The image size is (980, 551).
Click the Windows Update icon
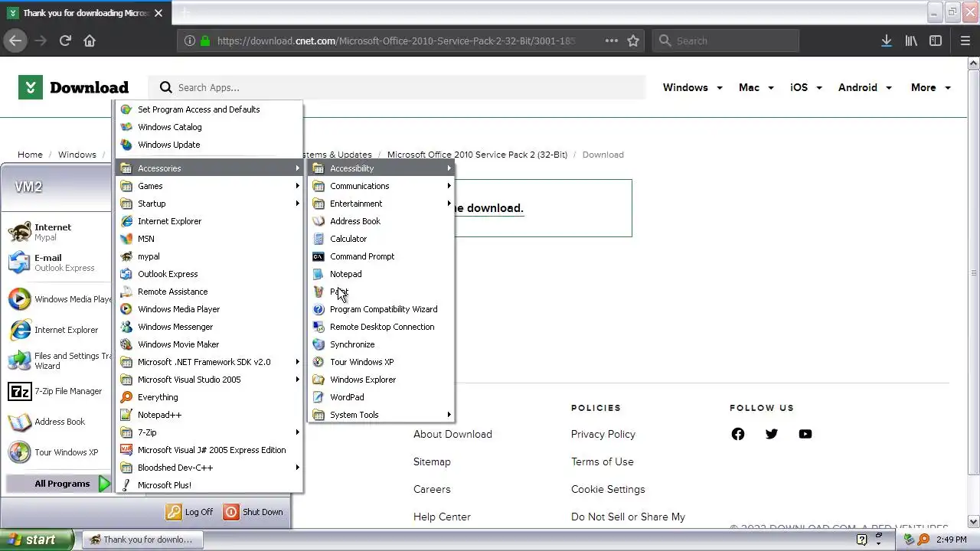click(x=126, y=145)
